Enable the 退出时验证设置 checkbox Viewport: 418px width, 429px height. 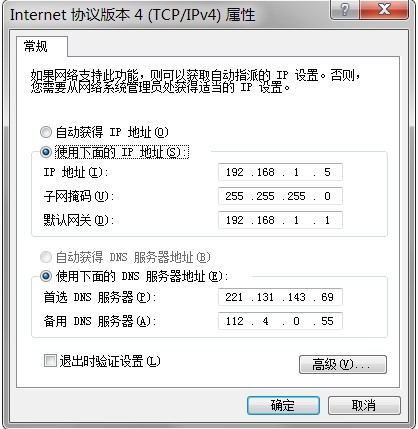(50, 361)
